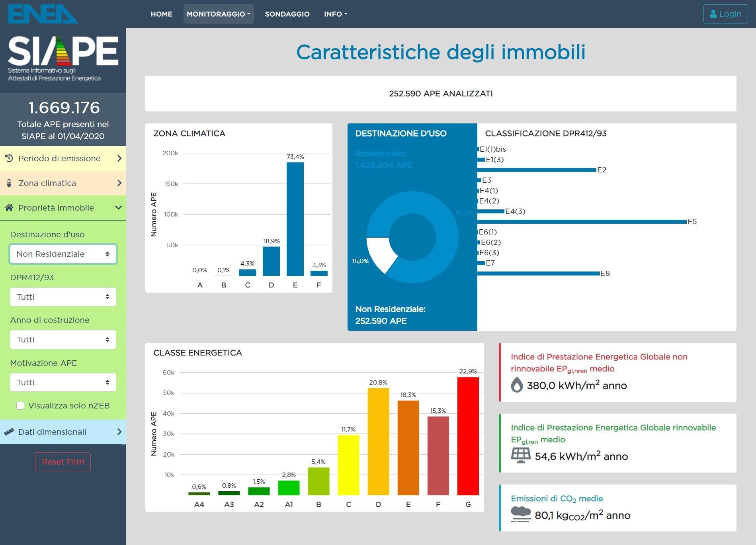This screenshot has height=545, width=756.
Task: Click the 'Residenziale: 1.428.404 APE' text
Action: 384,159
